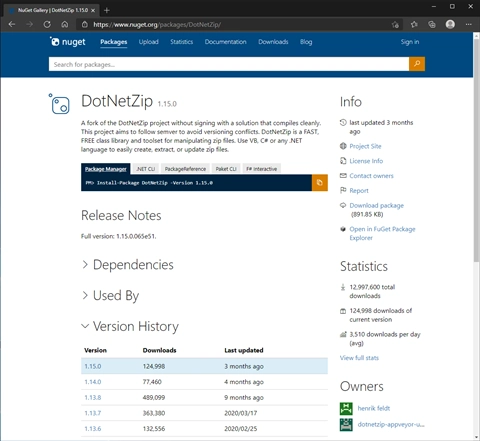The width and height of the screenshot is (480, 441).
Task: Click the nuget logo
Action: (x=68, y=42)
